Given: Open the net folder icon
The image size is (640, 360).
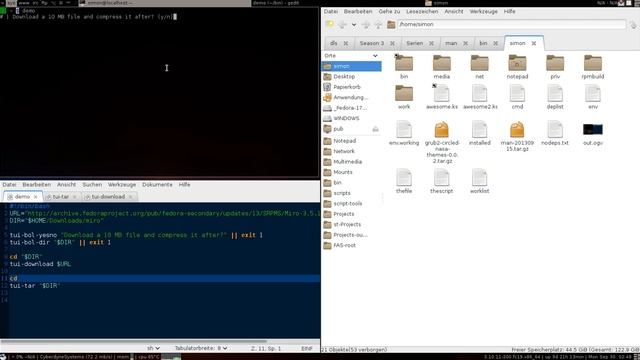Looking at the screenshot, I should coord(479,64).
